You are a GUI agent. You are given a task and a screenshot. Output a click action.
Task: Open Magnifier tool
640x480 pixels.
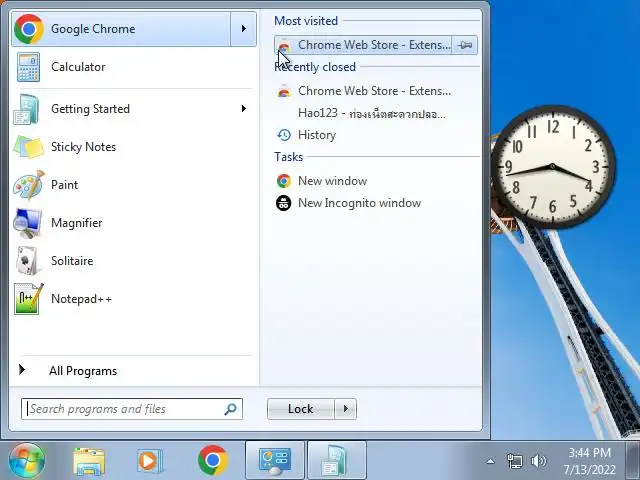(133, 223)
